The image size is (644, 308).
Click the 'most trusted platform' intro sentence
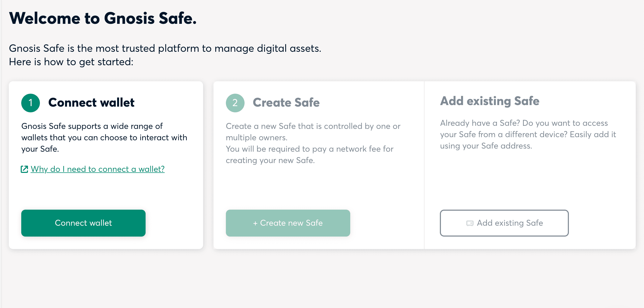[x=165, y=48]
